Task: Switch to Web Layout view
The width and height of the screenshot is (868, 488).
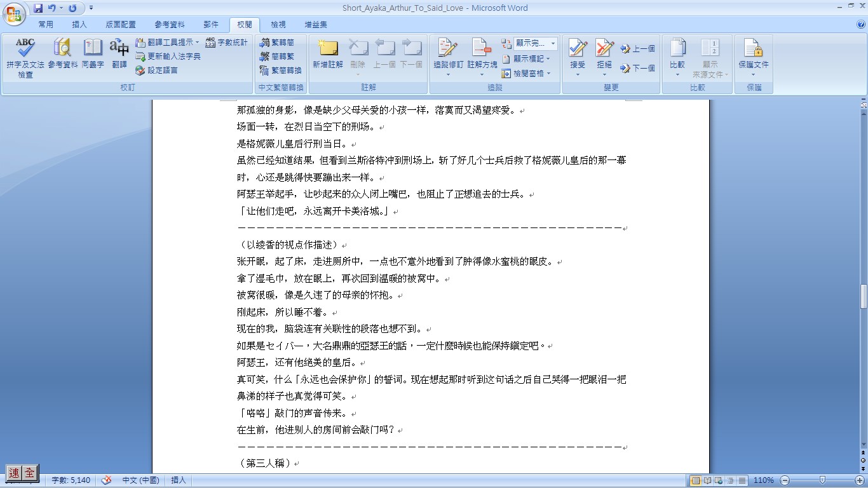Action: pos(718,480)
